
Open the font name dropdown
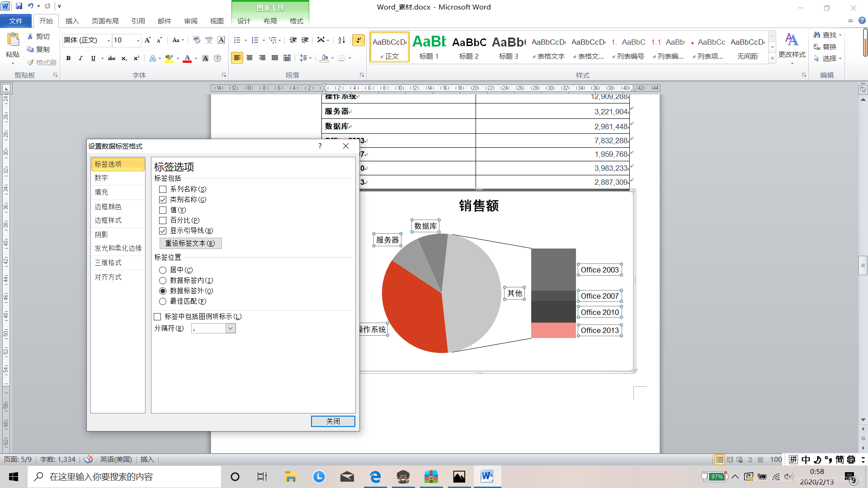coord(108,40)
